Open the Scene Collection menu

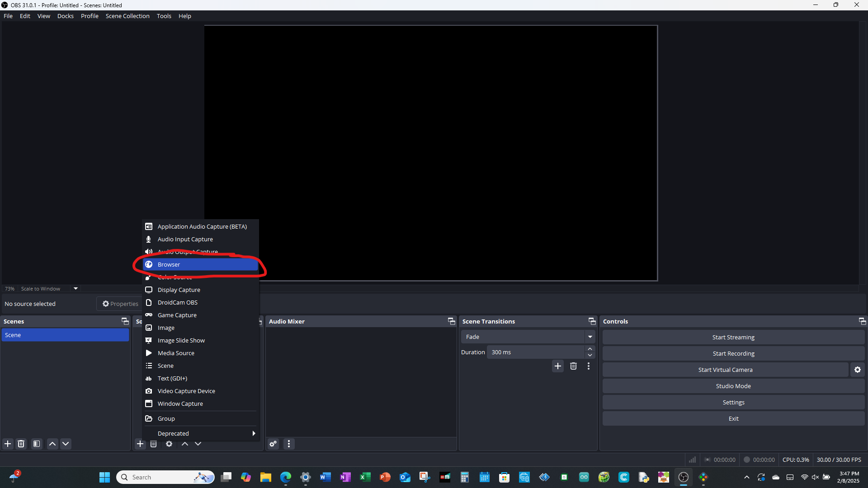127,16
